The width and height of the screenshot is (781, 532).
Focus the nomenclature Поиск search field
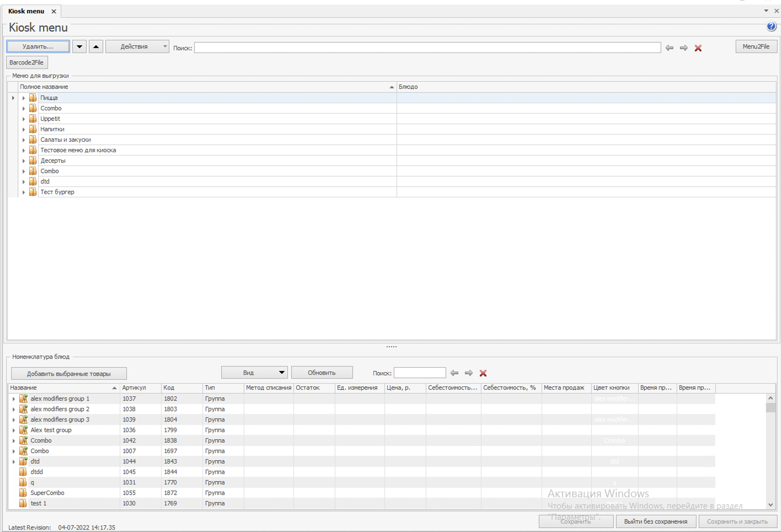[x=420, y=373]
